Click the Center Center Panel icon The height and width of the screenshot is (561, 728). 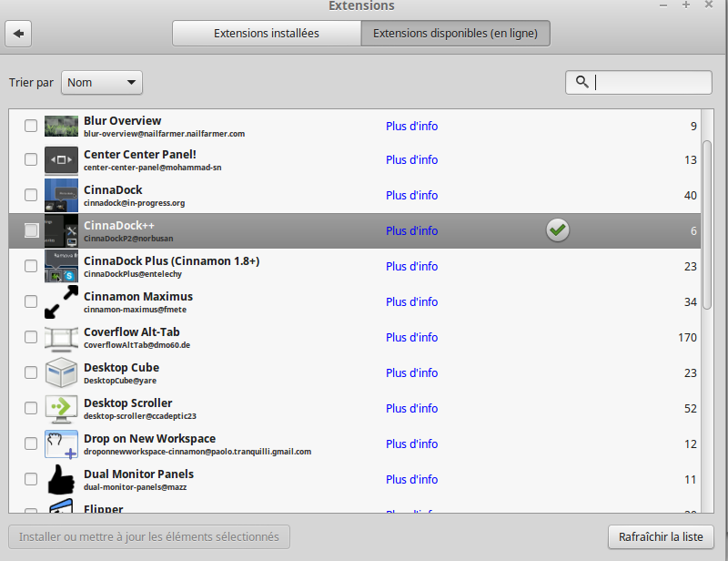[x=61, y=160]
